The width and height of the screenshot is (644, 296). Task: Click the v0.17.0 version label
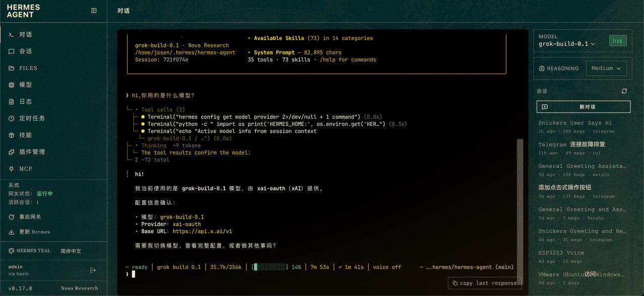20,288
